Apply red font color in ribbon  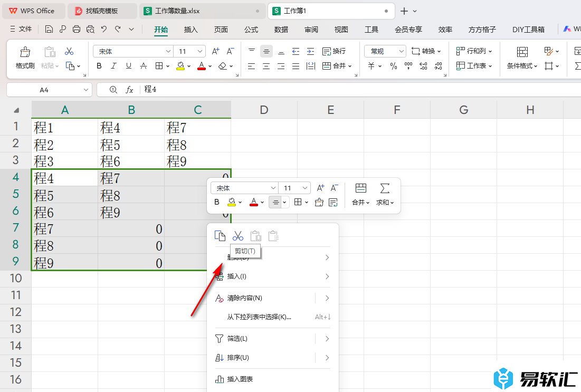(202, 66)
